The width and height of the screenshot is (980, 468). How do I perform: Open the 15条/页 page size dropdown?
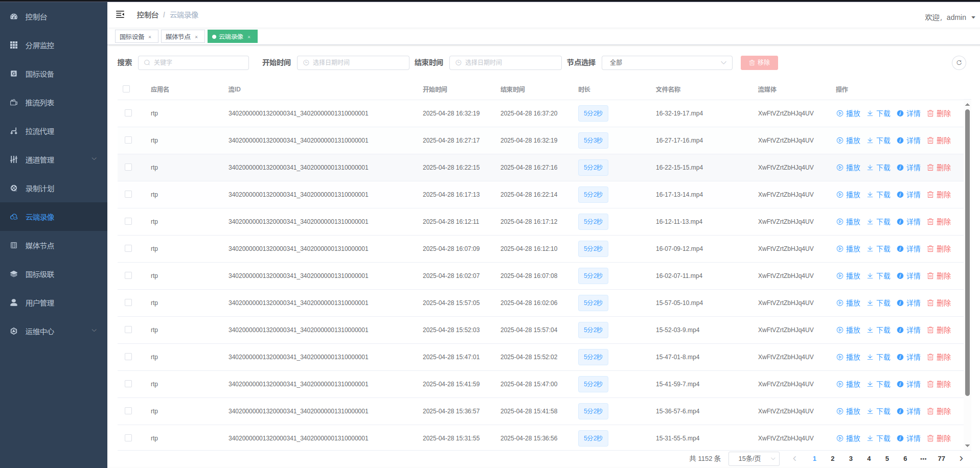[x=754, y=458]
